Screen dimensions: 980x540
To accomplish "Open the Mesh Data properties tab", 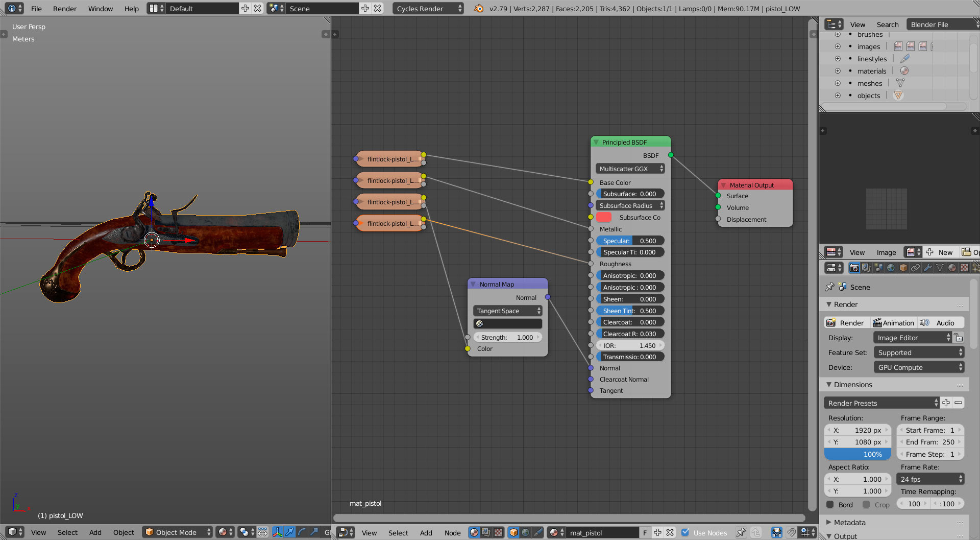I will (x=940, y=268).
